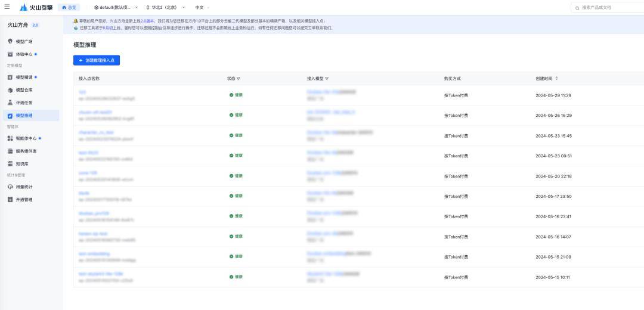
Task: Click the 健康 status in the 2024-05-23 00:51 row
Action: pos(239,156)
